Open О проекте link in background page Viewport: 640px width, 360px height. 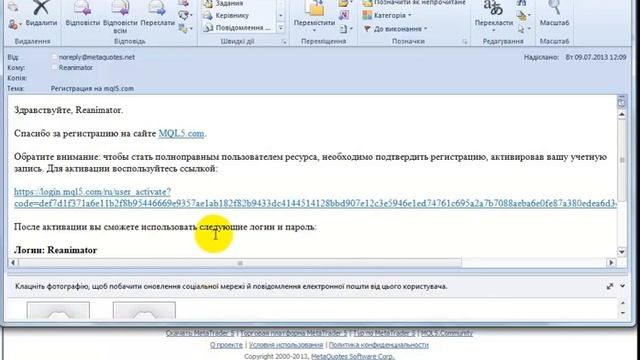coord(226,345)
